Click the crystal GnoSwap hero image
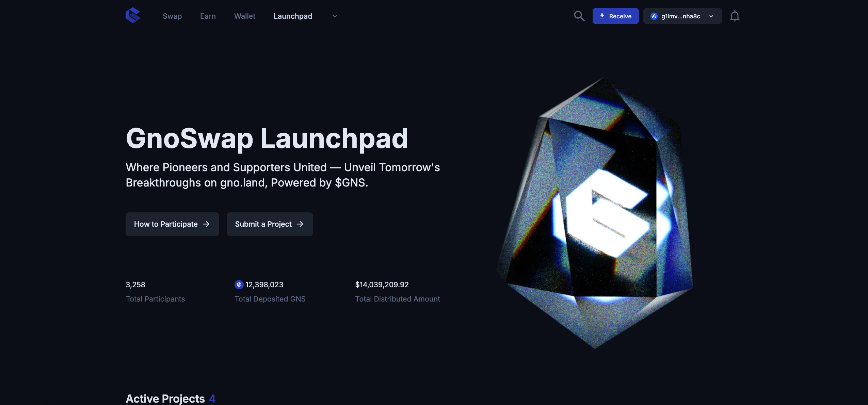This screenshot has width=868, height=405. (595, 213)
